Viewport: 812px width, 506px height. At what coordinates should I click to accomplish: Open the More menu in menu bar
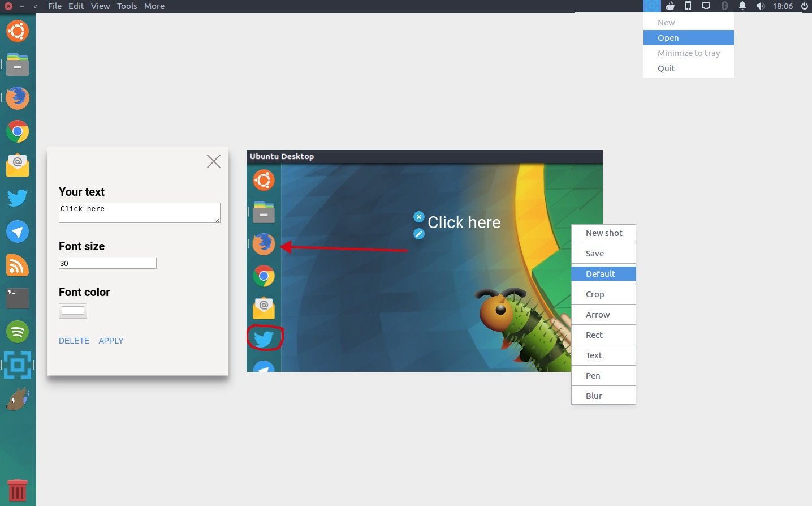[154, 6]
